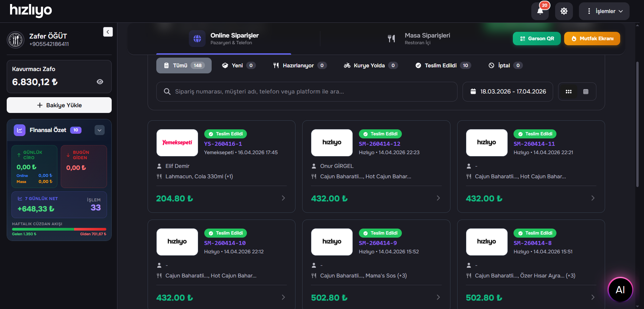Viewport: 644px width, 309px height.
Task: Click cutlery icon beside Cajun Baharatli..., Mama's Sos
Action: (x=314, y=275)
